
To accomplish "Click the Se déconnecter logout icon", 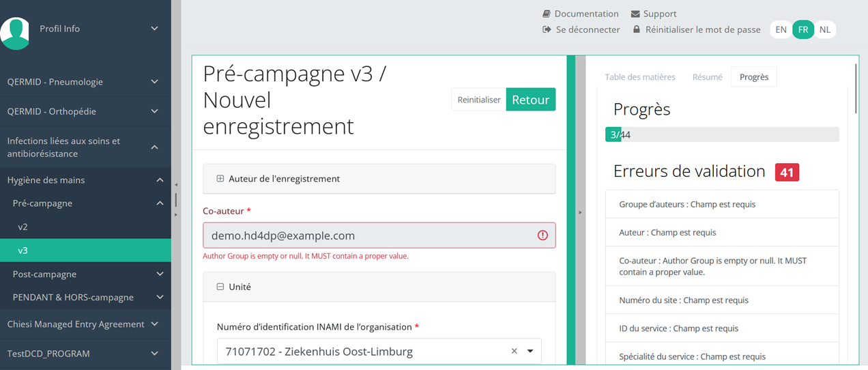I will 547,30.
